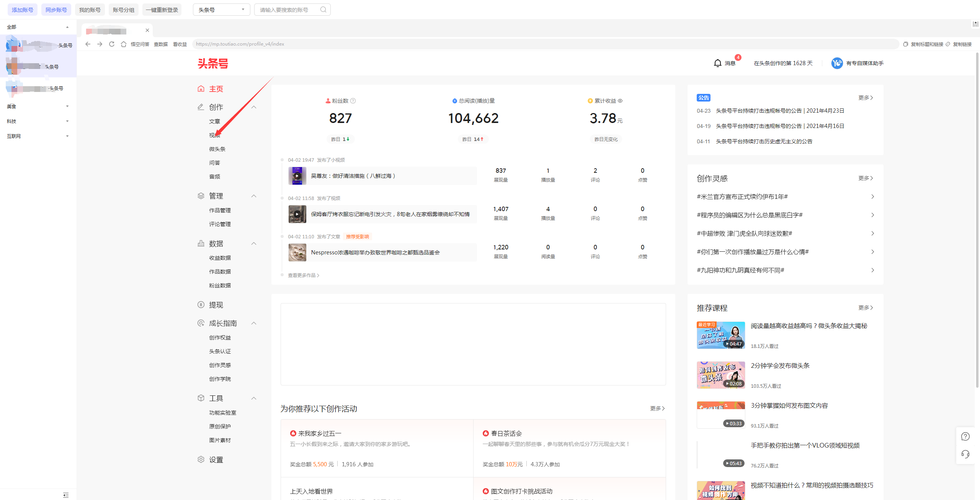Click the back arrow navigation icon
Viewport: 980px width, 500px height.
pyautogui.click(x=88, y=44)
